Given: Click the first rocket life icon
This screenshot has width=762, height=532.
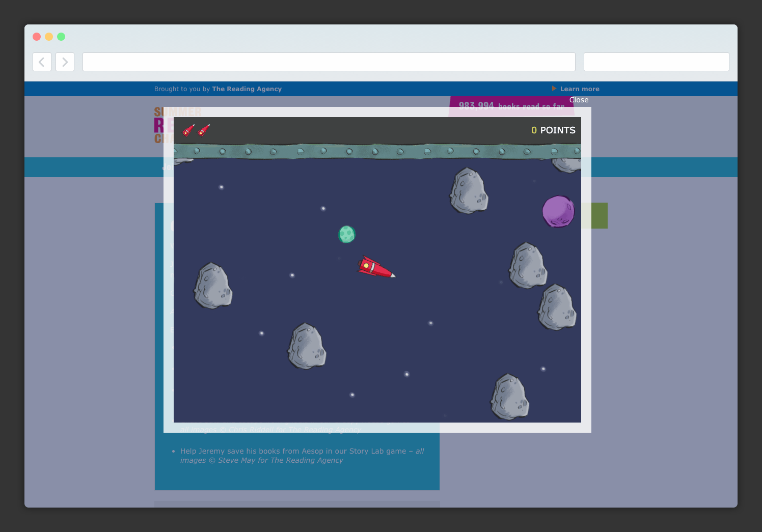Looking at the screenshot, I should (x=188, y=130).
